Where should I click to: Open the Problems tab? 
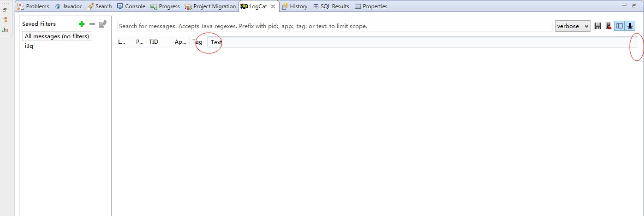[33, 6]
